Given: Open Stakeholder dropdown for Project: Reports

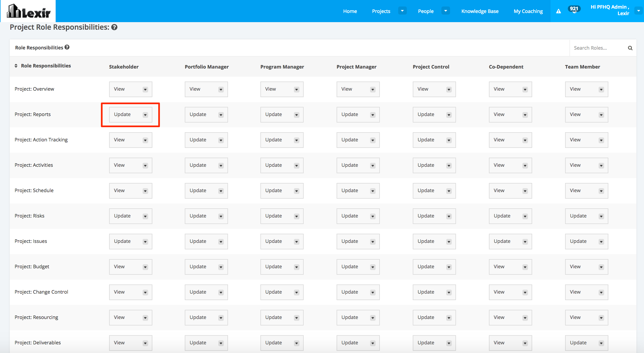Looking at the screenshot, I should (x=130, y=115).
